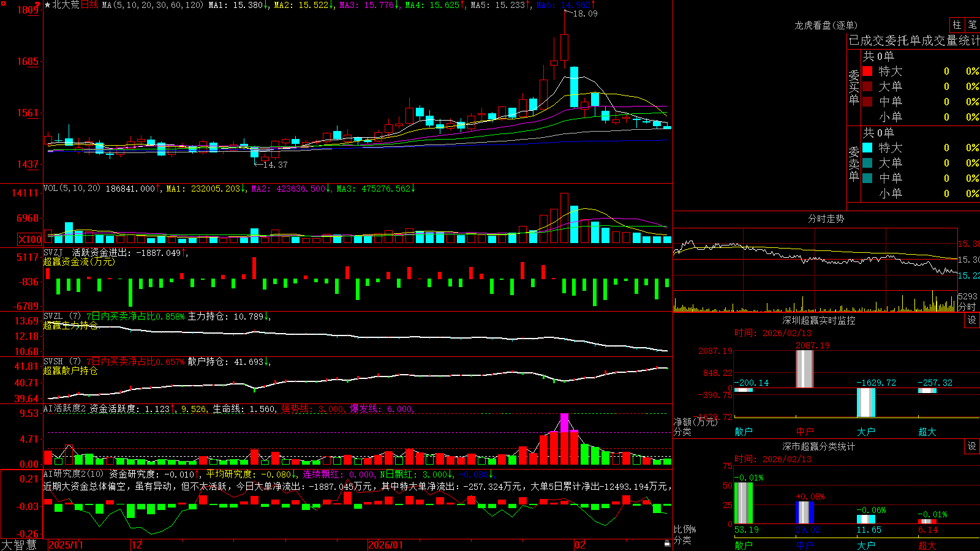Image resolution: width=980 pixels, height=551 pixels.
Task: Click the 18.09 high price annotation
Action: coord(586,13)
